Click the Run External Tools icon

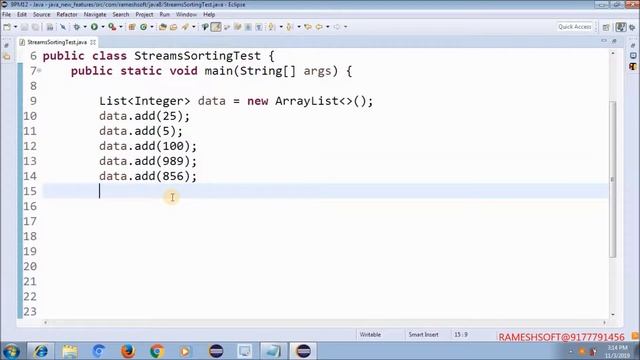pyautogui.click(x=112, y=27)
